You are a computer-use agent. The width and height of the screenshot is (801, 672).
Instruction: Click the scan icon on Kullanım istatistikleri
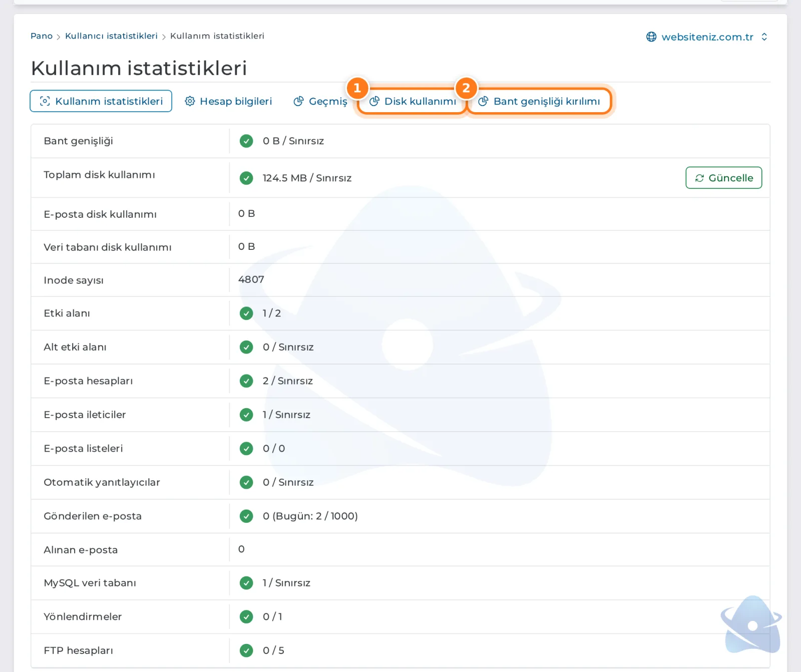pyautogui.click(x=45, y=101)
